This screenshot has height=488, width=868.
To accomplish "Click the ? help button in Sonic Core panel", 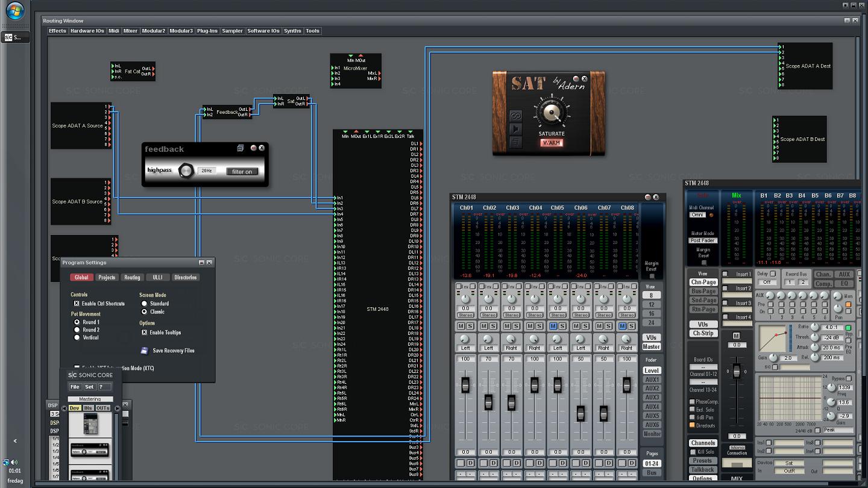I will [x=104, y=387].
